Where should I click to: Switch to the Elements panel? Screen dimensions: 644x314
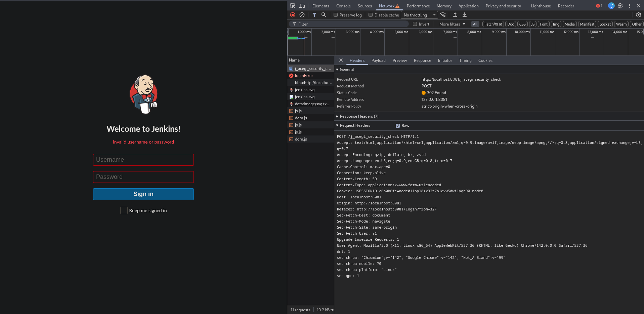(x=321, y=6)
